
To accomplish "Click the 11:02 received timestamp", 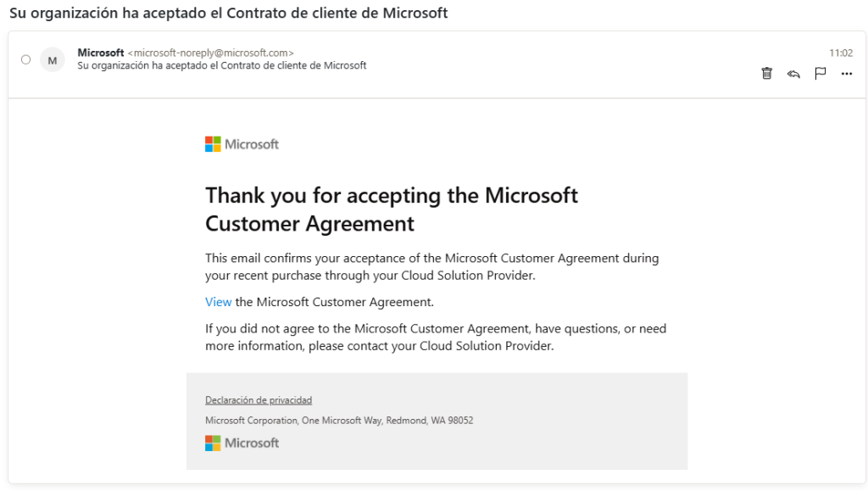I will [x=840, y=53].
